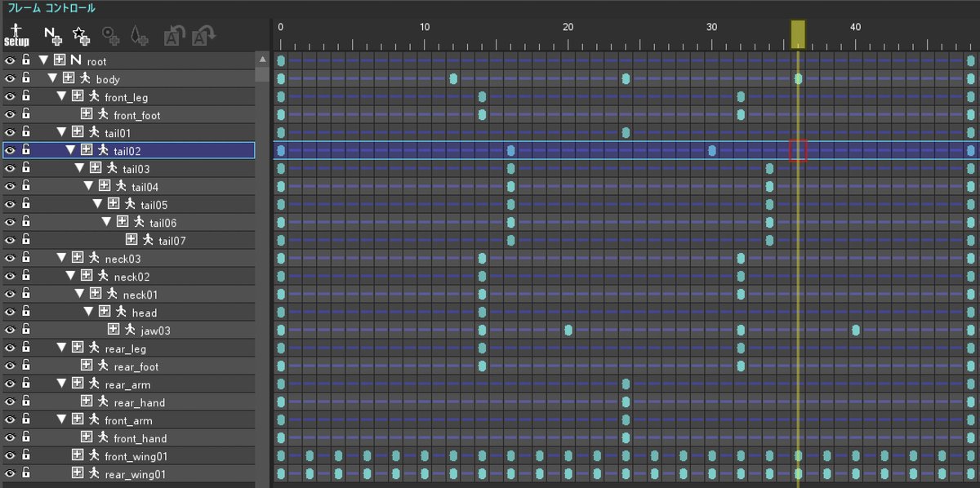Screen dimensions: 980x488
Task: Click the part figure icon beside head
Action: 121,312
